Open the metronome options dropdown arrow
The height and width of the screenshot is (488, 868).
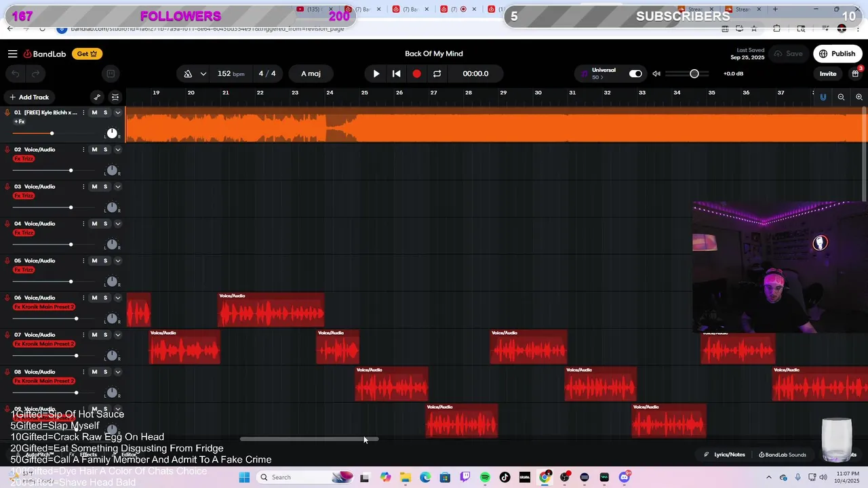pyautogui.click(x=204, y=74)
